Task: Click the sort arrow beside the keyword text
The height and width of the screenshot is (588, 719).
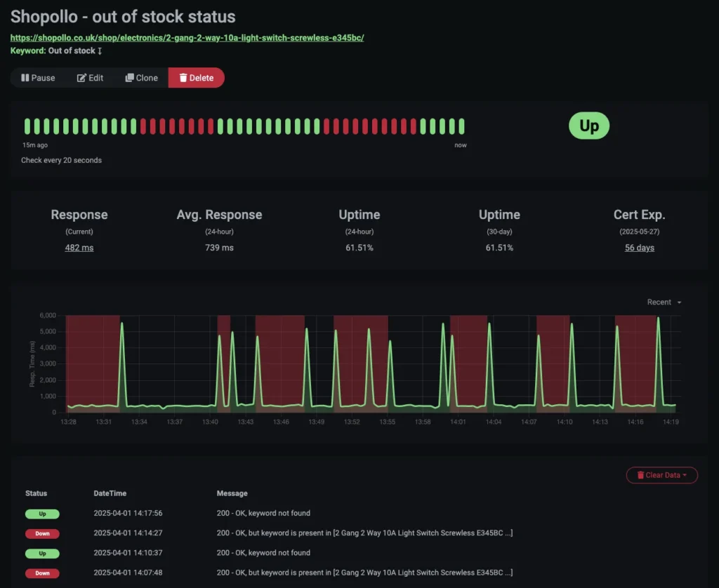Action: pyautogui.click(x=99, y=51)
